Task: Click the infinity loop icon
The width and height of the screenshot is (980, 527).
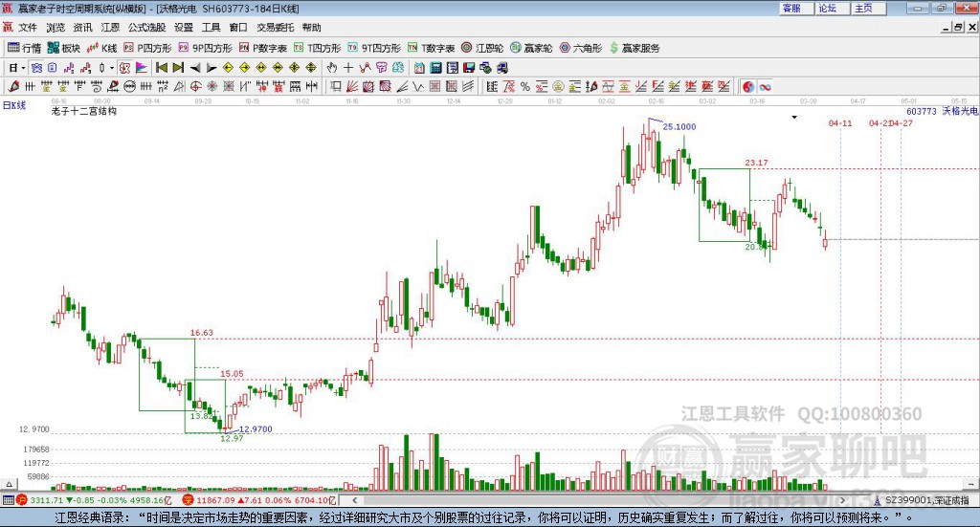Action: pos(765,87)
